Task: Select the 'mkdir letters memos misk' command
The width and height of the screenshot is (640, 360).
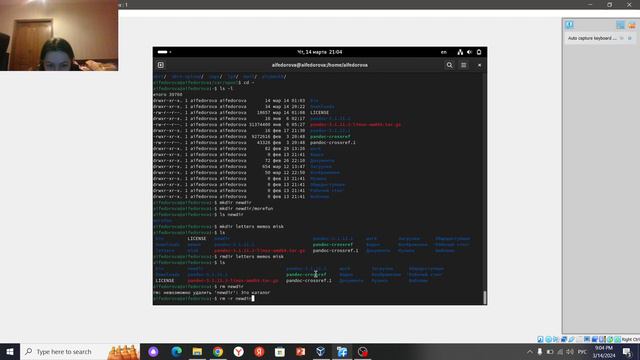Action: [251, 227]
